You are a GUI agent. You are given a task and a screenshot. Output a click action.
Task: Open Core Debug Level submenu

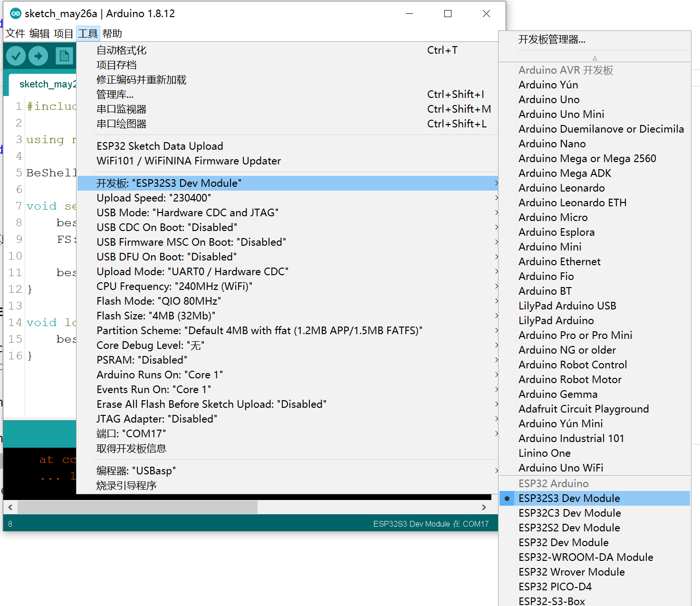pos(288,346)
